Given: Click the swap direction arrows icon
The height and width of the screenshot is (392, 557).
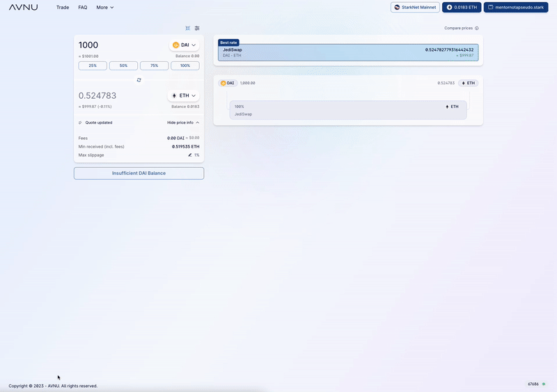Looking at the screenshot, I should coord(139,80).
